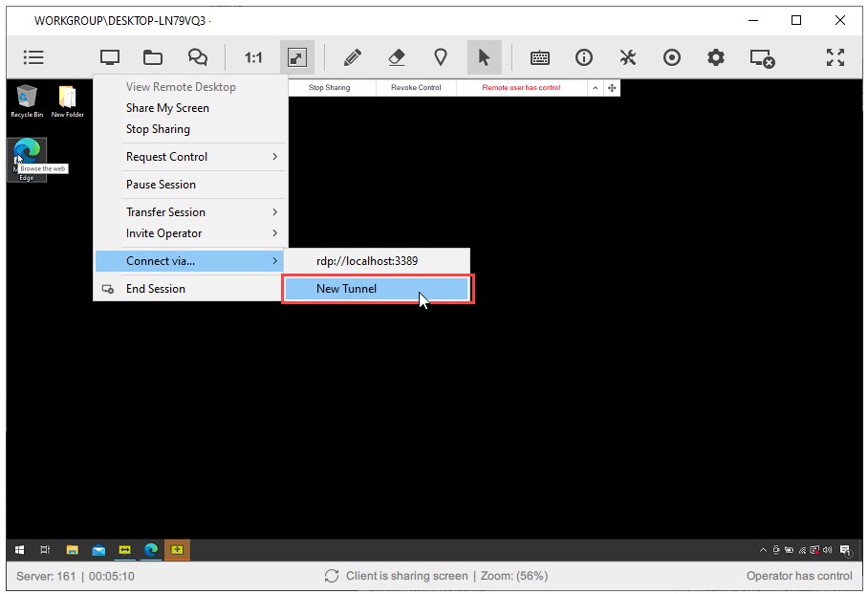Toggle scale-to-fit screen mode
The width and height of the screenshot is (868, 594).
(x=295, y=57)
